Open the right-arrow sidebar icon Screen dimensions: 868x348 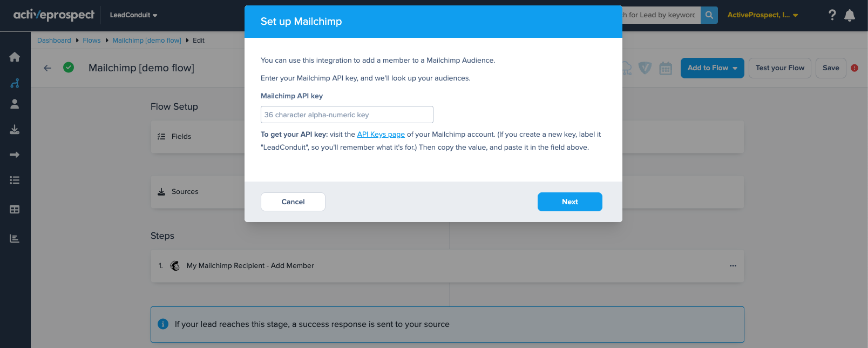click(15, 155)
